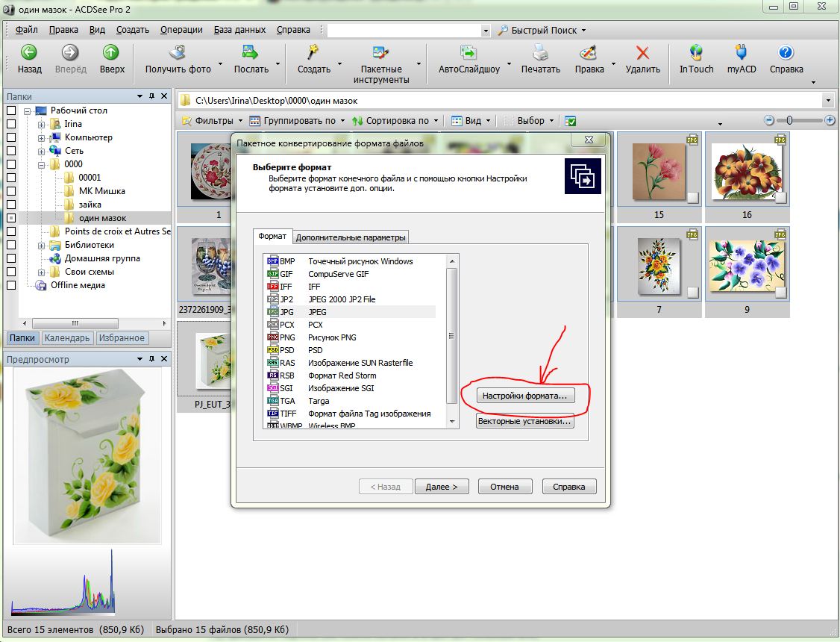Click the Удалить red X icon

642,52
